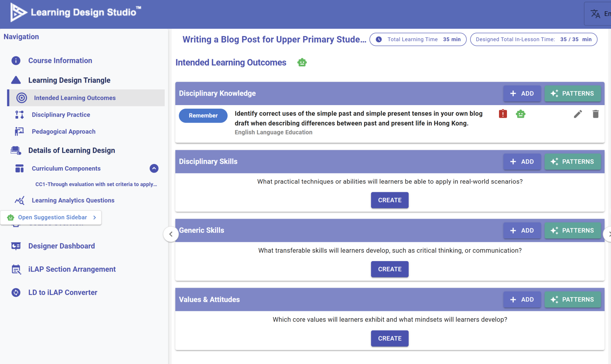Click the Learning Analytics Questions icon

(x=20, y=200)
